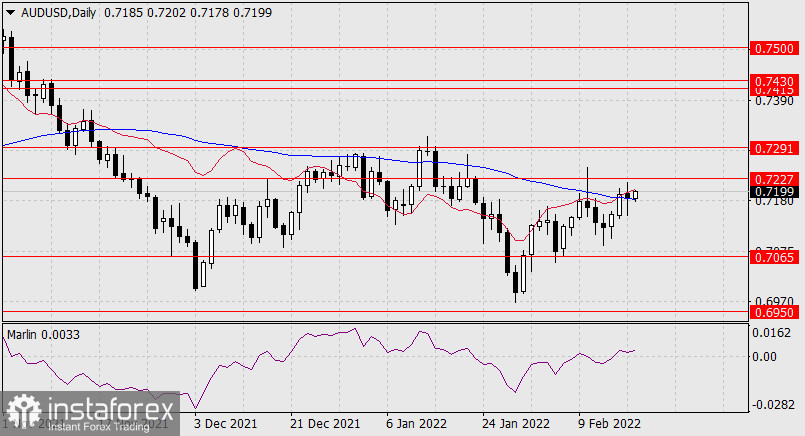Viewport: 805px width, 436px height.
Task: Click the current price 0.7199 black label
Action: point(775,191)
